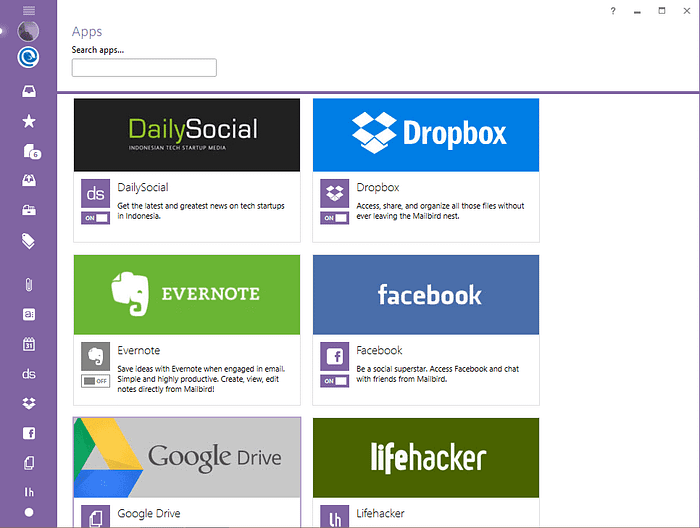This screenshot has width=700, height=528.
Task: Select the Lifehacker app title text
Action: point(380,513)
